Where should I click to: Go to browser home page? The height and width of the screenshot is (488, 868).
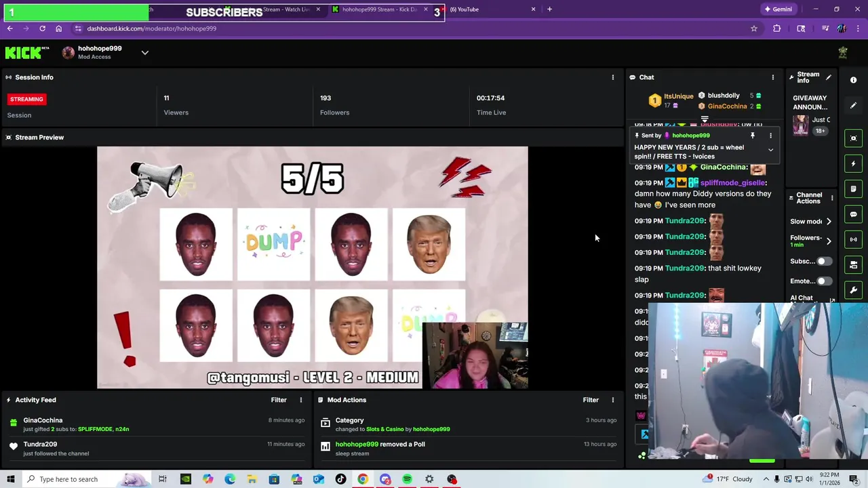(x=58, y=28)
